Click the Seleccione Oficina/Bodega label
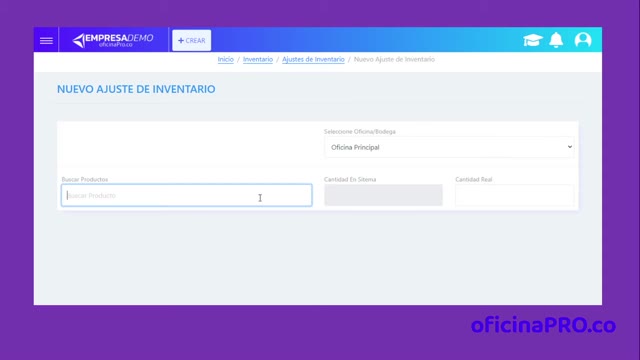The width and height of the screenshot is (640, 360). [360, 131]
